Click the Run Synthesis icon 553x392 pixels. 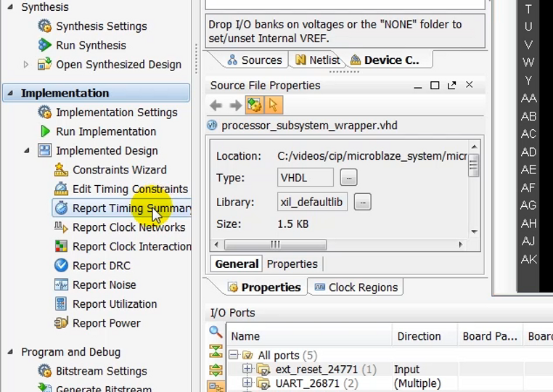[x=44, y=45]
